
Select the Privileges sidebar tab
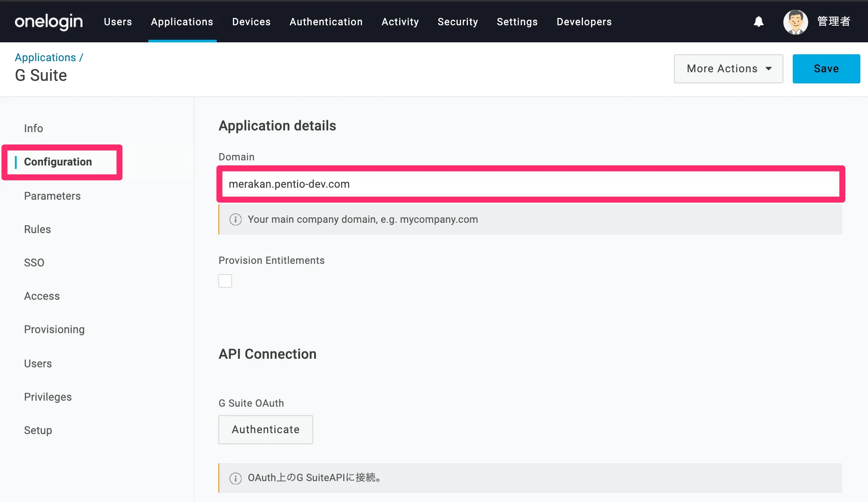[48, 397]
